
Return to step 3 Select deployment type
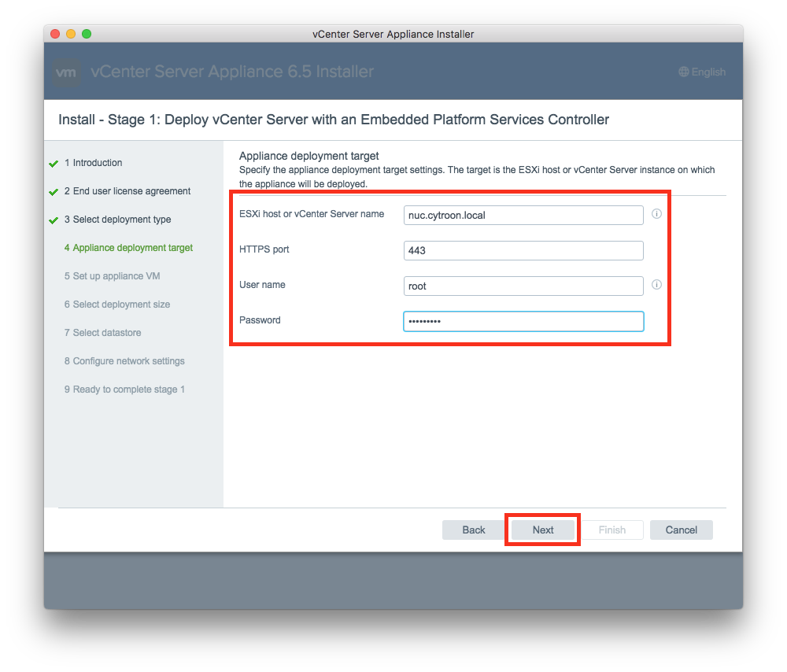click(117, 220)
